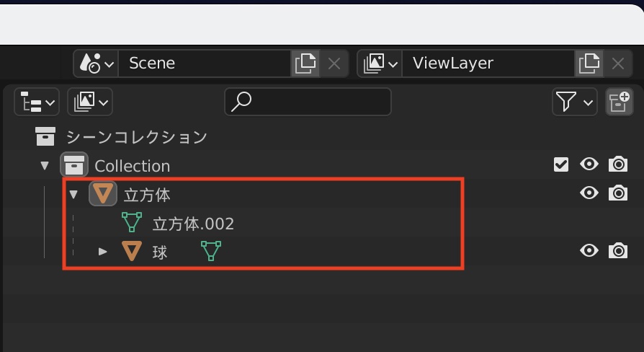Hide the 球 object via eye icon
The width and height of the screenshot is (644, 352).
coord(589,251)
